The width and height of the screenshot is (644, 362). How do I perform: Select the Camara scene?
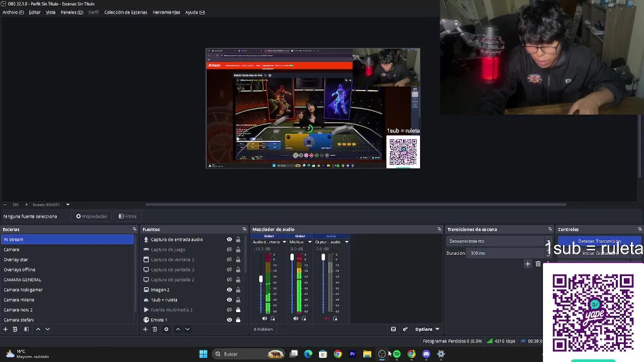67,249
